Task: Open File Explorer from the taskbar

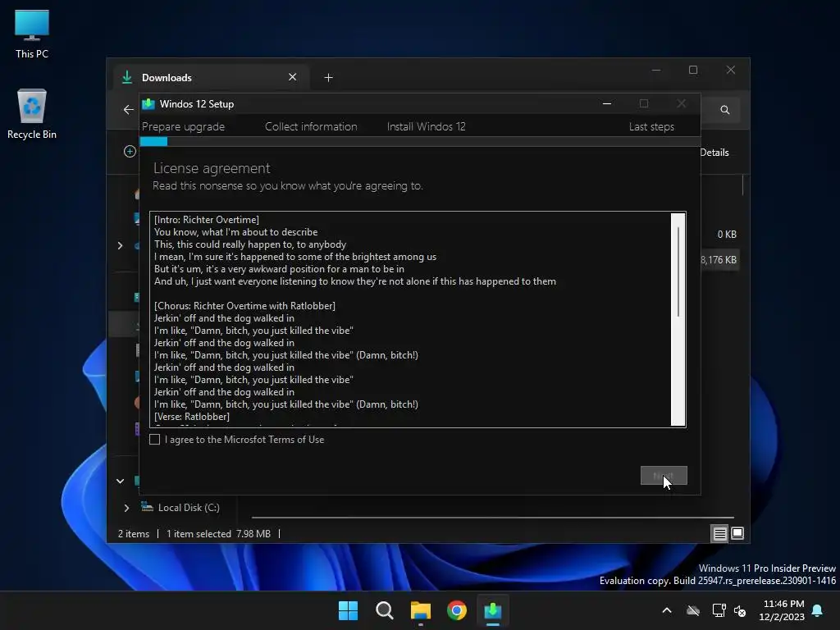Action: tap(421, 610)
